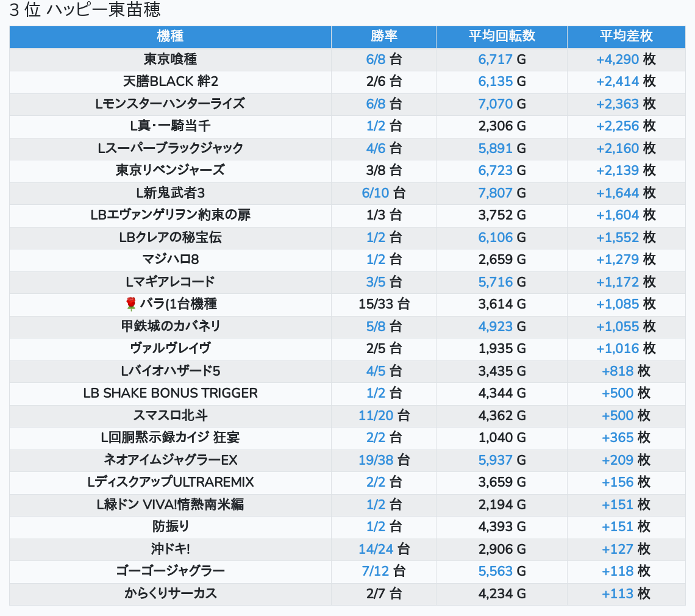Viewport: 695px width, 616px height.
Task: Click the 勝率 column header
Action: pyautogui.click(x=383, y=36)
